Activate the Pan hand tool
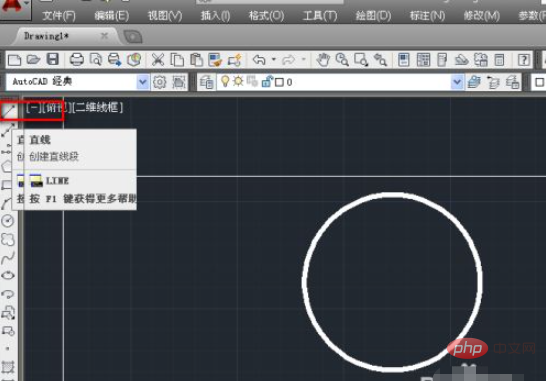Viewport: 546px width, 381px height. pos(323,60)
